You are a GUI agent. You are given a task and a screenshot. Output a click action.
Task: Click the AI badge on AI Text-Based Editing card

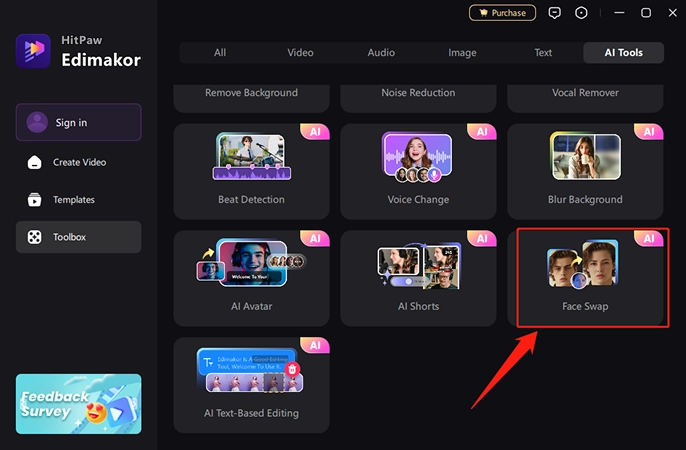pos(315,345)
